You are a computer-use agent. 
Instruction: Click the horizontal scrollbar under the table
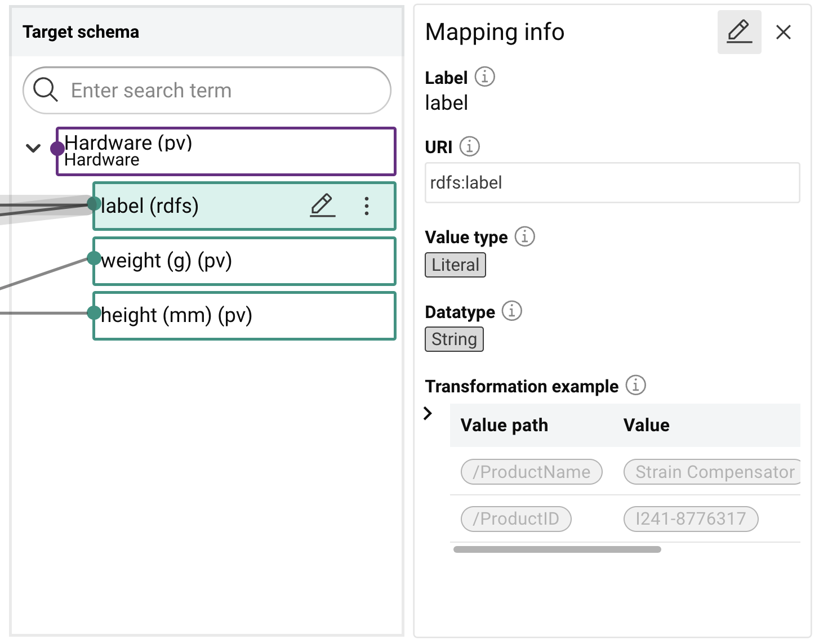(557, 549)
